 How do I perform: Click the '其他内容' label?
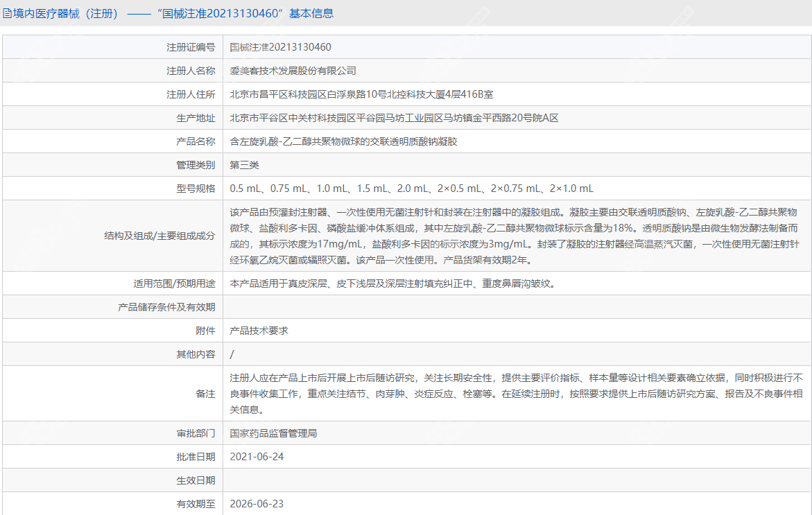pyautogui.click(x=196, y=355)
